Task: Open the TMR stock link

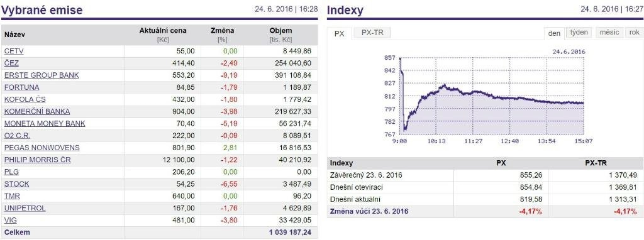Action: (x=12, y=196)
